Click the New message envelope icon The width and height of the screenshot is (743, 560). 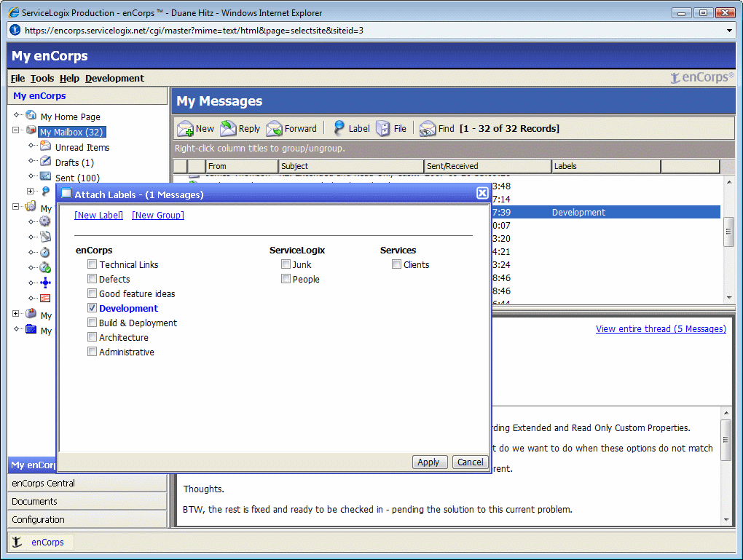pyautogui.click(x=185, y=129)
